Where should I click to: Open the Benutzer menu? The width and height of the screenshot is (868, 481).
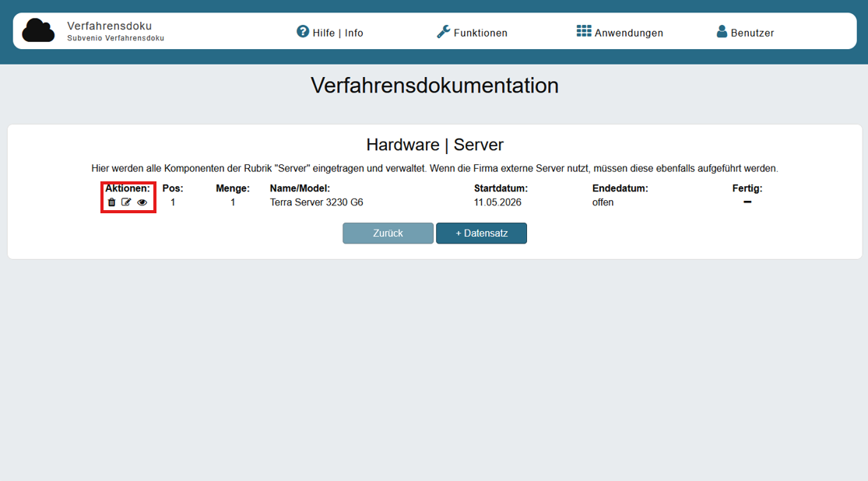click(745, 32)
